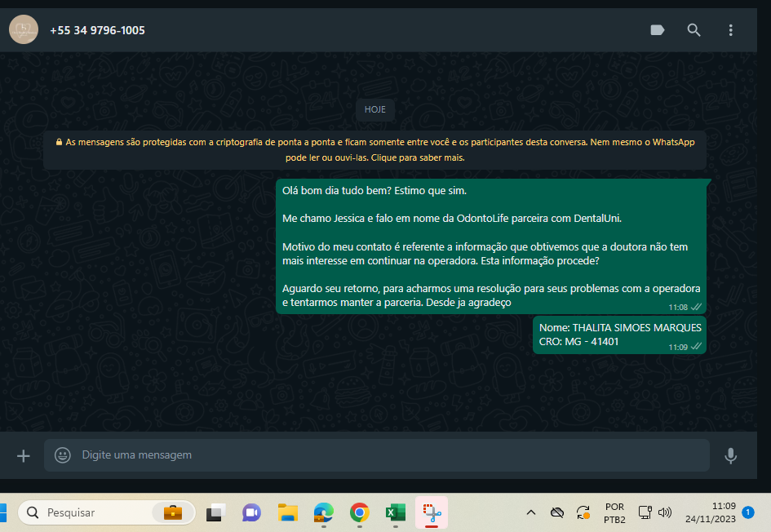The image size is (771, 532).
Task: Start recording a voice message
Action: coord(730,455)
